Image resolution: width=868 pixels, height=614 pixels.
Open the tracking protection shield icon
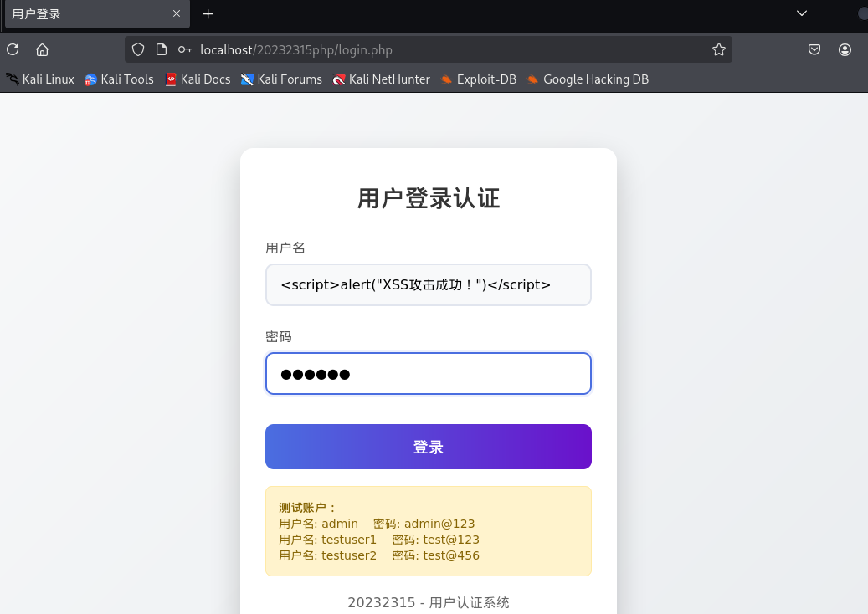(x=138, y=50)
